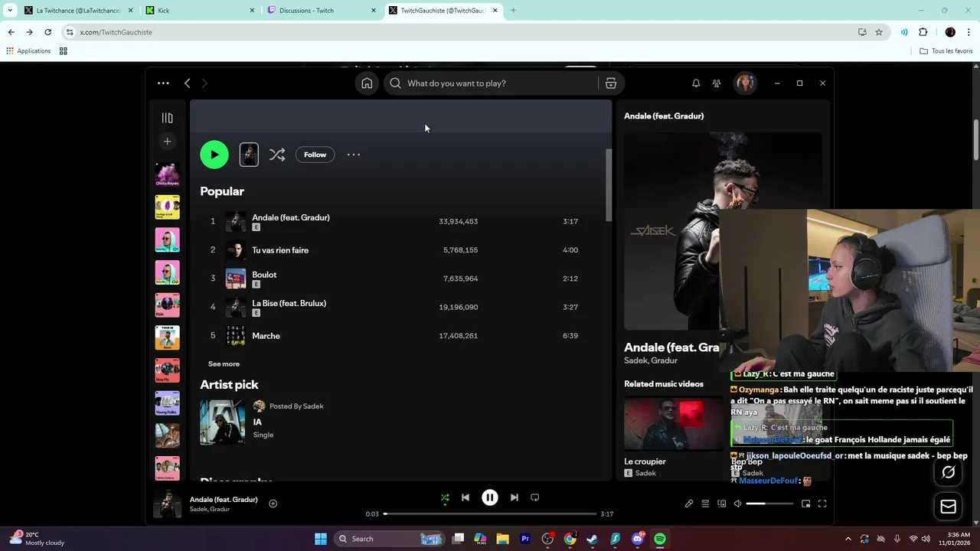Image resolution: width=980 pixels, height=551 pixels.
Task: Open Chrome extensions puzzle icon
Action: 923,32
